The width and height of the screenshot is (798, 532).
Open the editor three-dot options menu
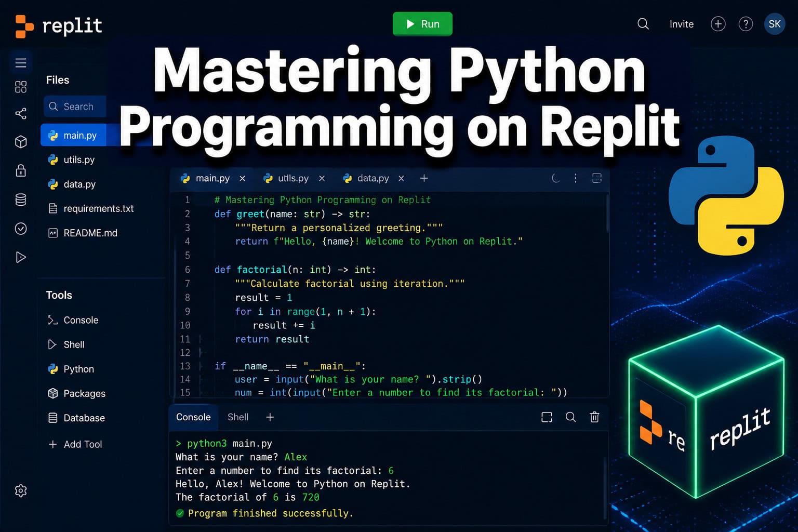575,178
